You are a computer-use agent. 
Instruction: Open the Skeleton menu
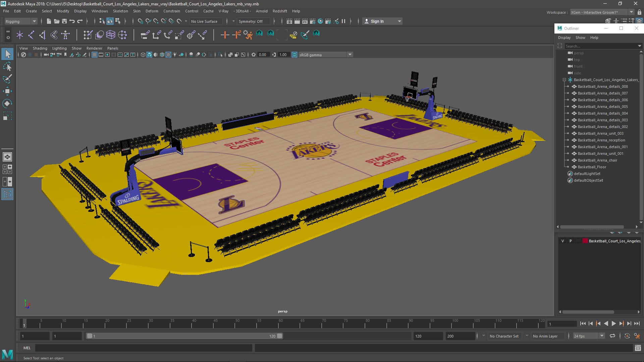pos(120,11)
